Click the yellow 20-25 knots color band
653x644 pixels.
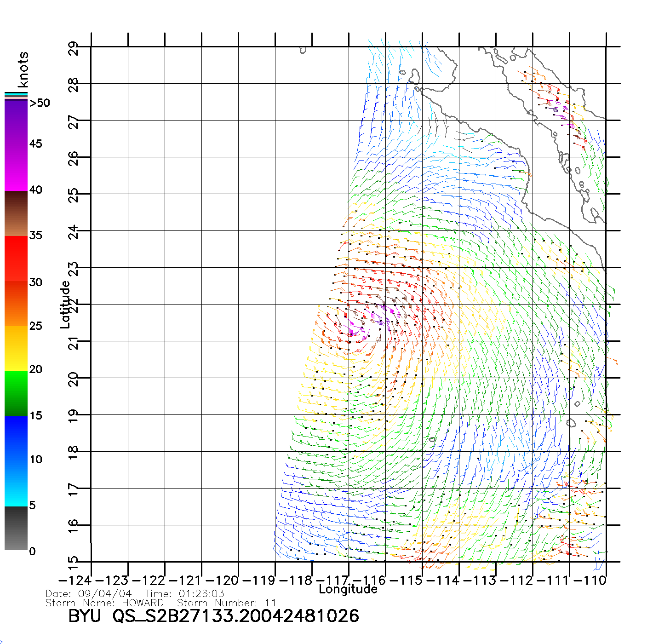click(16, 349)
